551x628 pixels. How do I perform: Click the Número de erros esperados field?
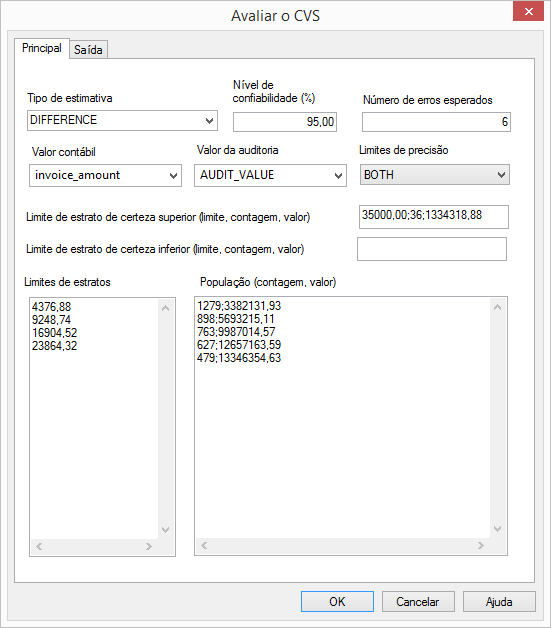(x=436, y=122)
